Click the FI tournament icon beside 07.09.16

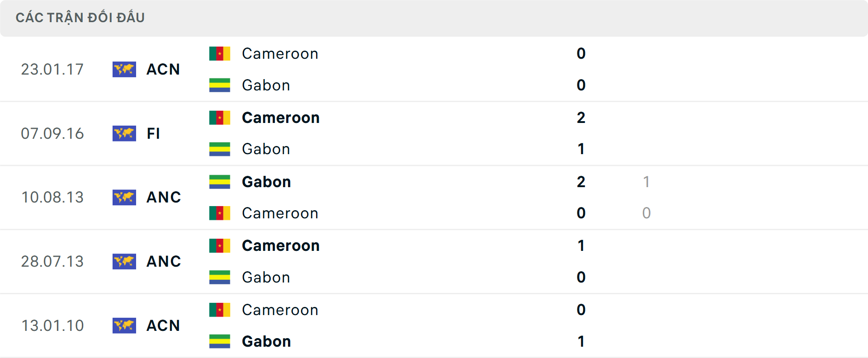coord(124,133)
